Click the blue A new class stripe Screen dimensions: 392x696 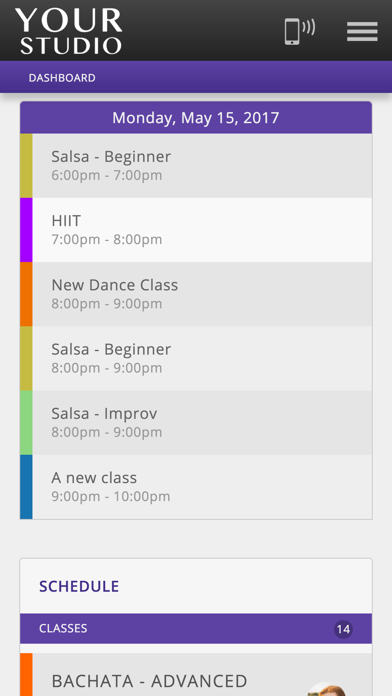(26, 487)
